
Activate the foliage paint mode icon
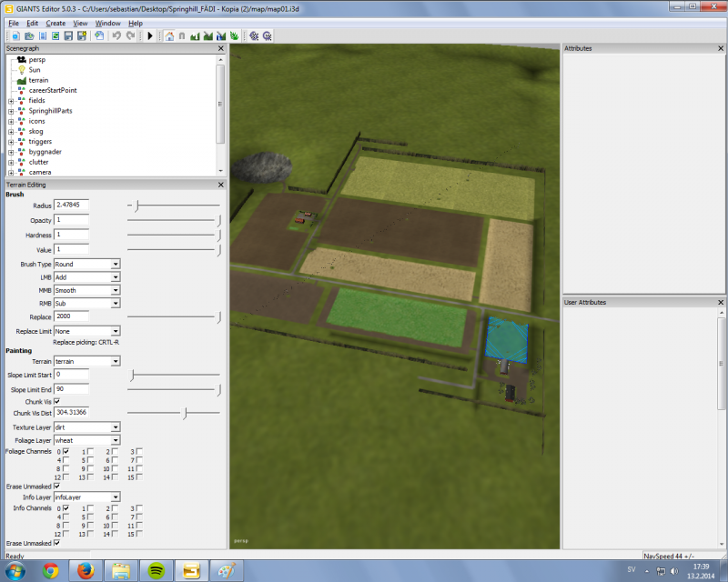click(234, 35)
